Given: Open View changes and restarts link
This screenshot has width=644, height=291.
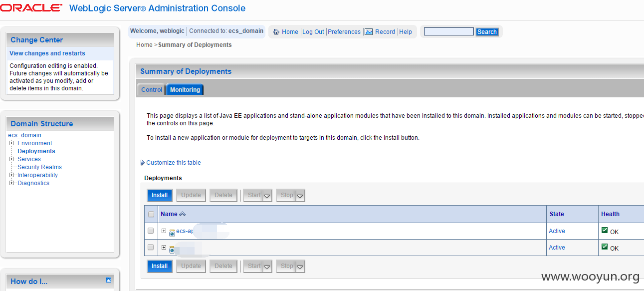Looking at the screenshot, I should tap(47, 53).
